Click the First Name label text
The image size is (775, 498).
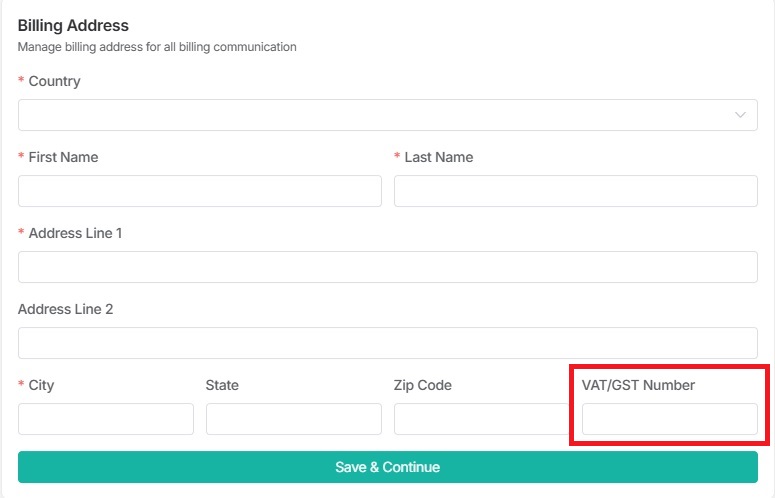[x=63, y=157]
